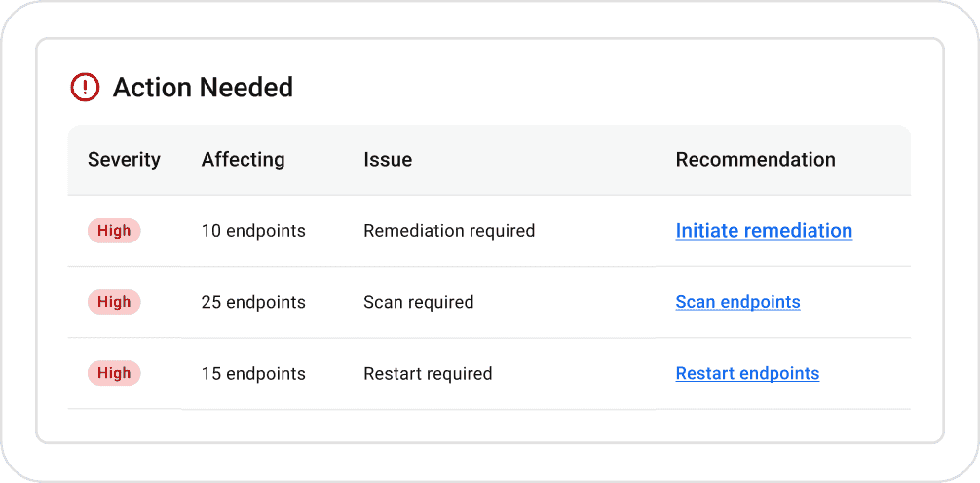Select the 25 endpoints cell
The height and width of the screenshot is (483, 980).
tap(253, 302)
